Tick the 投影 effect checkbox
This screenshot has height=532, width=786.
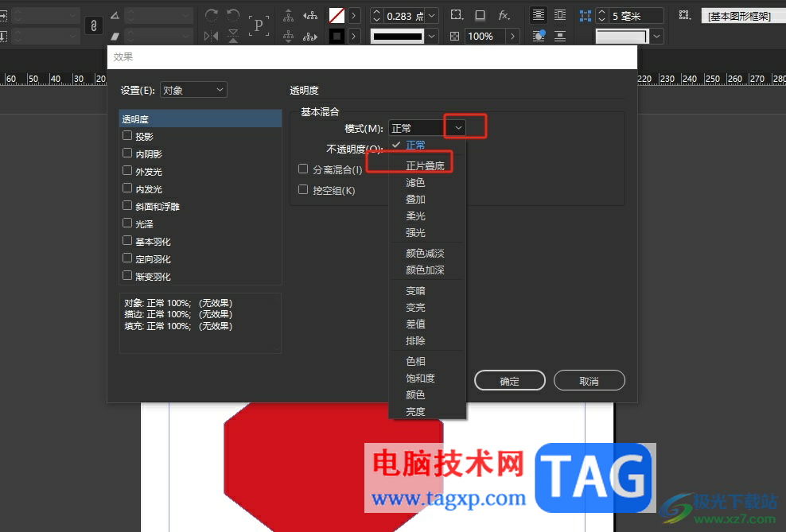click(x=127, y=135)
